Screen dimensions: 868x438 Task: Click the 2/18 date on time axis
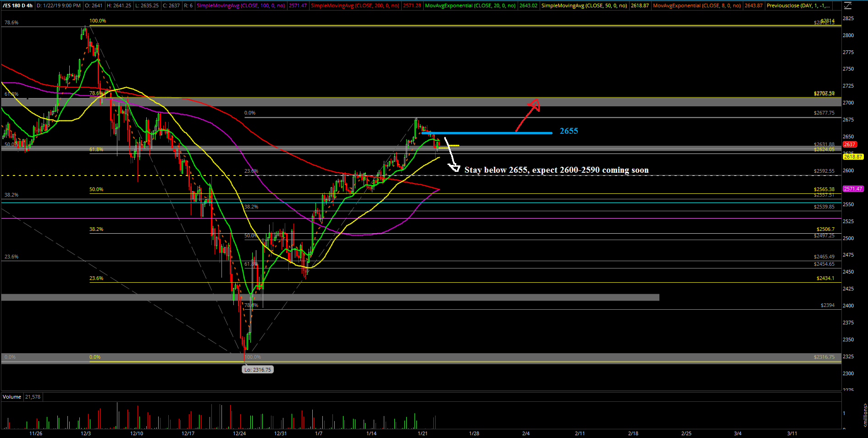click(633, 433)
